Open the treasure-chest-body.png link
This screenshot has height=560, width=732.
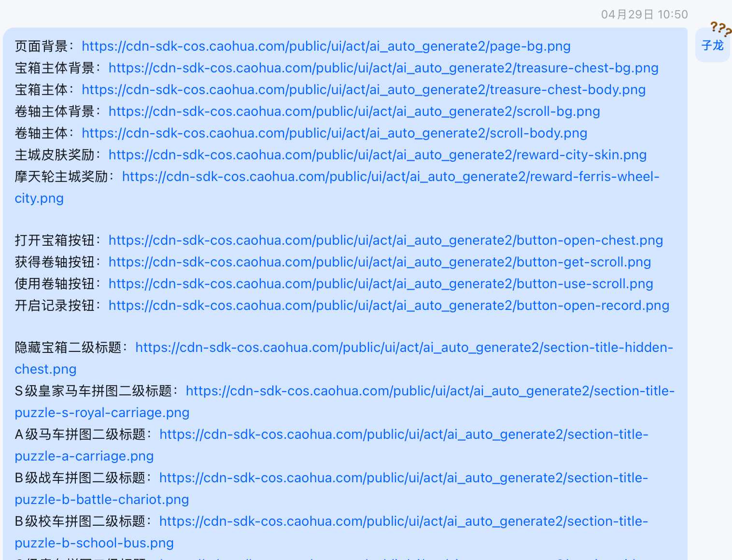click(x=364, y=90)
